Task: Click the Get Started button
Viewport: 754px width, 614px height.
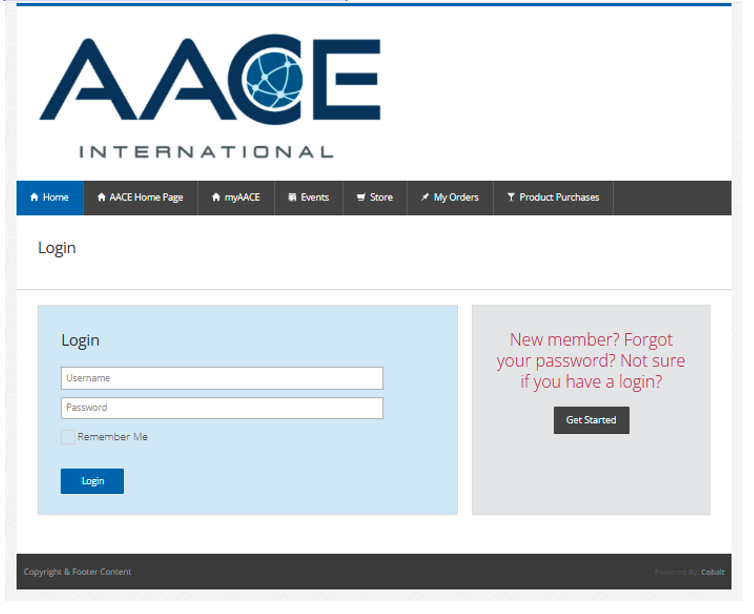Action: pyautogui.click(x=592, y=421)
